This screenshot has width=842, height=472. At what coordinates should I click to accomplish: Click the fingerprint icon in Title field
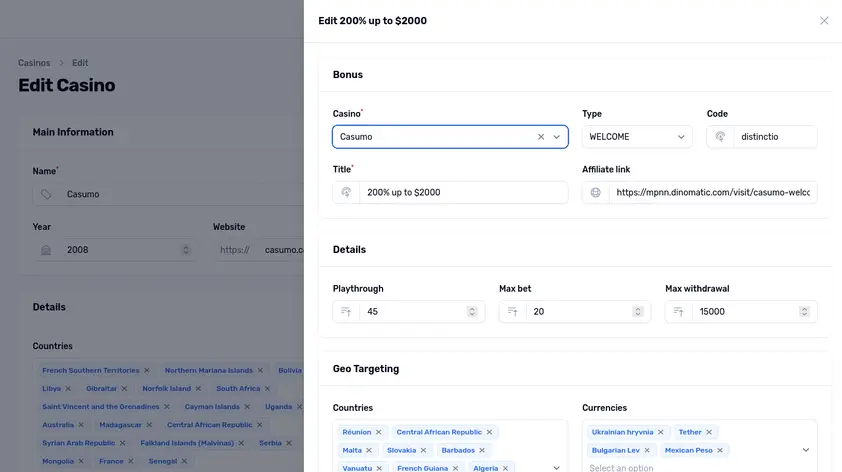(x=346, y=192)
